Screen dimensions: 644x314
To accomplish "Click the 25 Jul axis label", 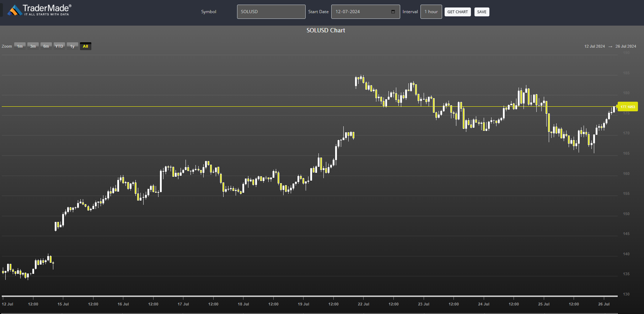I will tap(544, 304).
